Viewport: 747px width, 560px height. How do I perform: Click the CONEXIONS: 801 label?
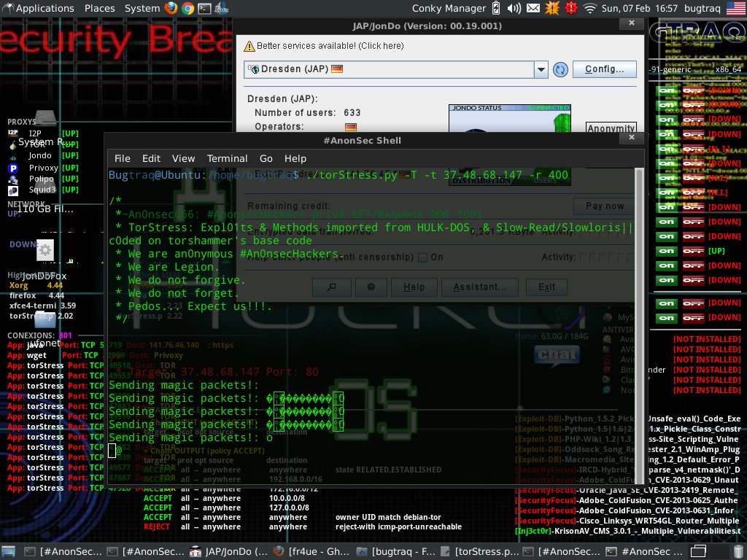coord(39,335)
